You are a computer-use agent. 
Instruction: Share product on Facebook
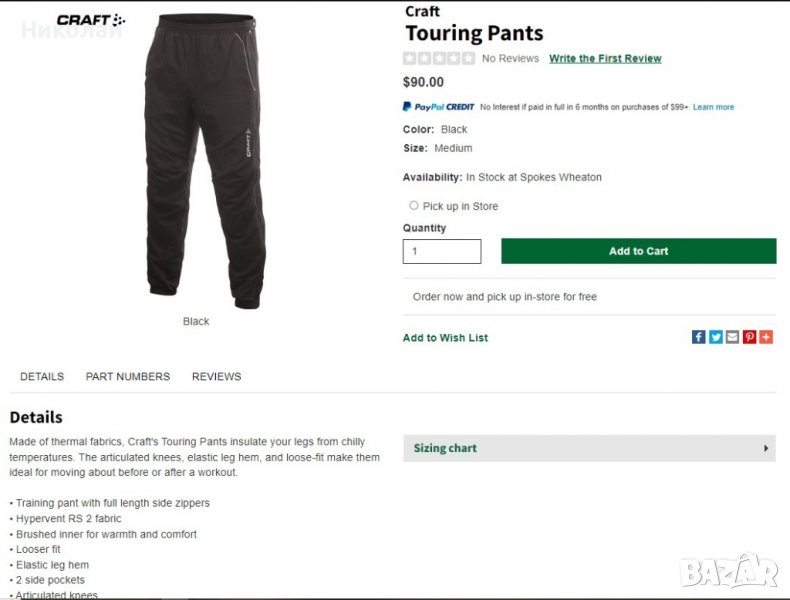coord(699,337)
